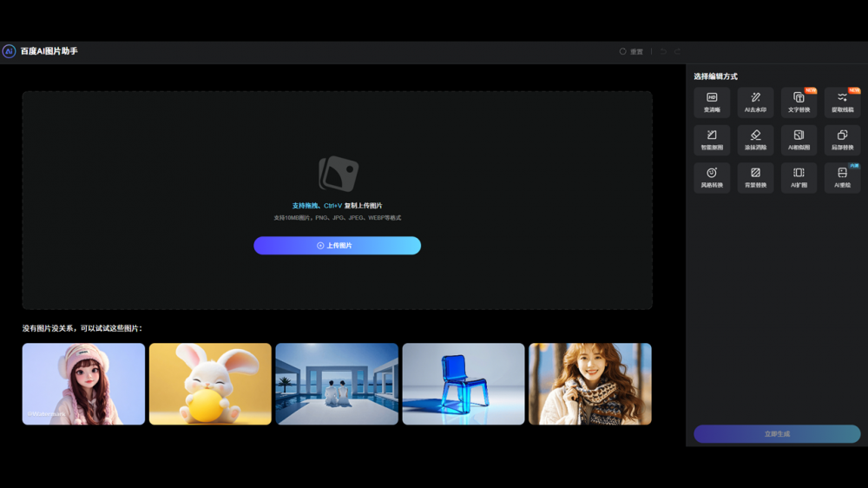Select the 涂抹消除 eraser tool
The image size is (868, 488).
755,140
